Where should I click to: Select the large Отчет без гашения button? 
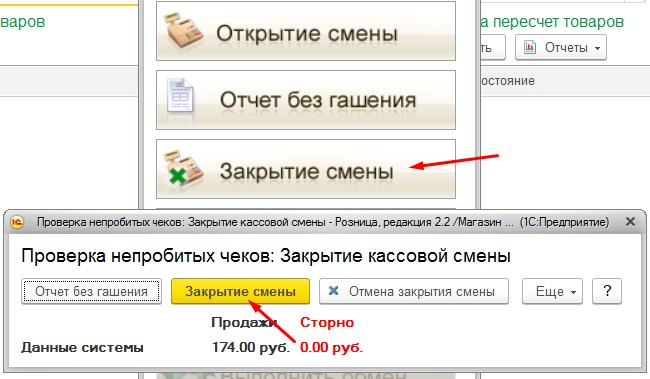306,100
